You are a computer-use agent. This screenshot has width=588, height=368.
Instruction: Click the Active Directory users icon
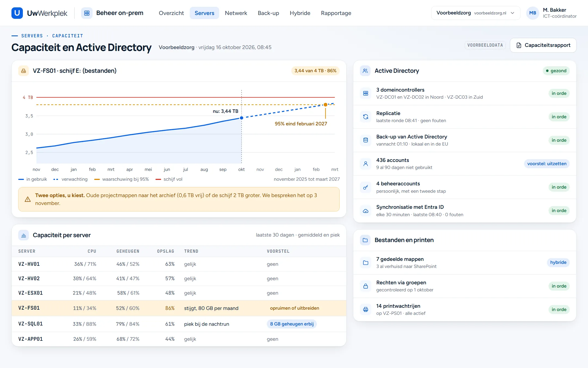pos(365,71)
